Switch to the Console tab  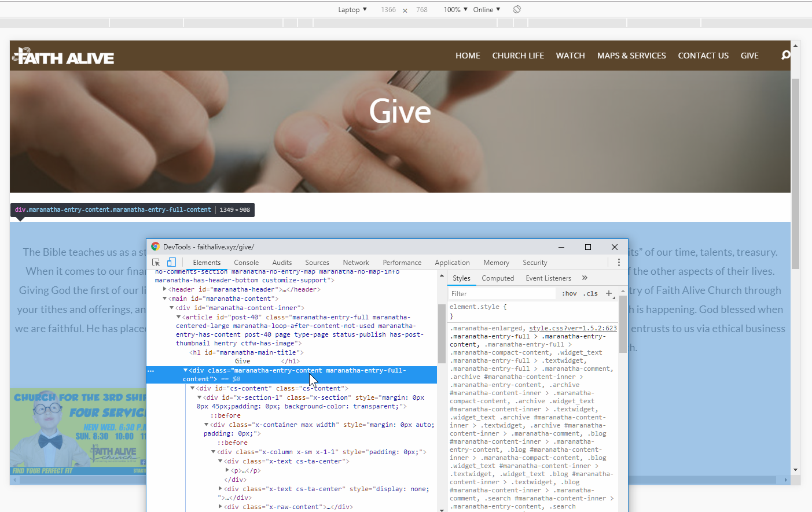point(247,262)
